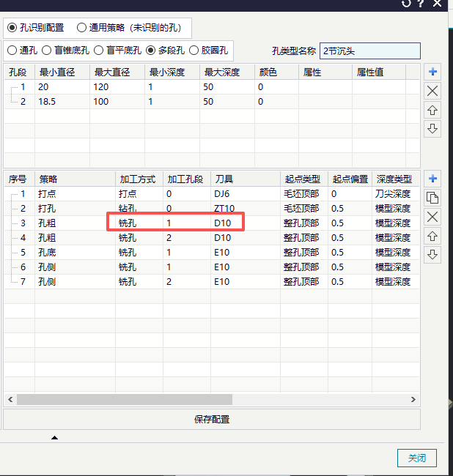
Task: Click the 颜色 column header
Action: (277, 72)
